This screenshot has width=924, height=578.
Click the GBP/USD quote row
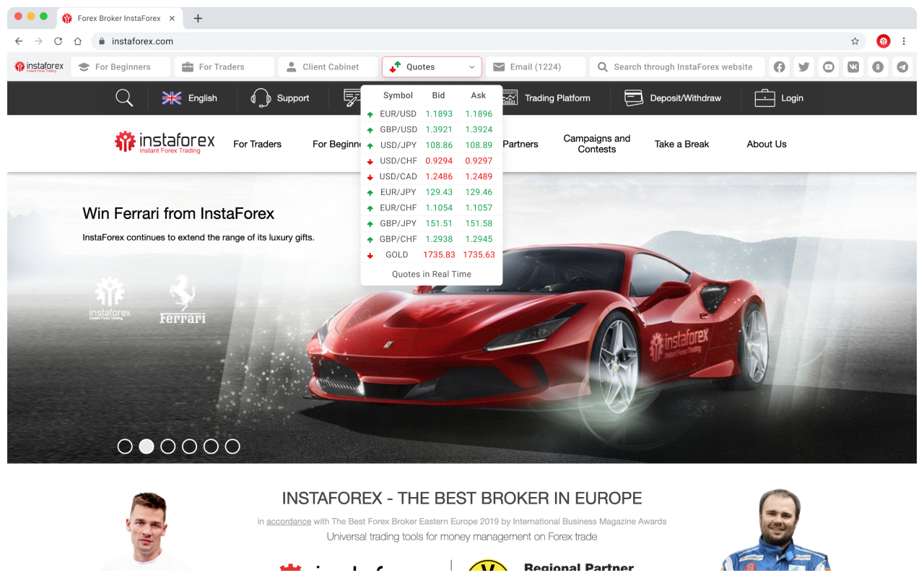pos(432,129)
